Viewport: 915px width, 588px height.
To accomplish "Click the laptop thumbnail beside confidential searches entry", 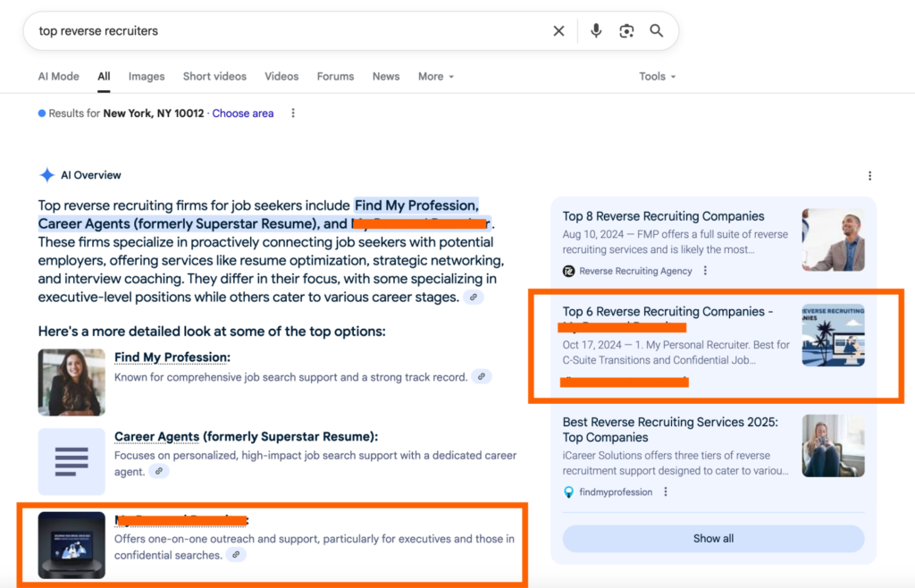I will pyautogui.click(x=71, y=545).
